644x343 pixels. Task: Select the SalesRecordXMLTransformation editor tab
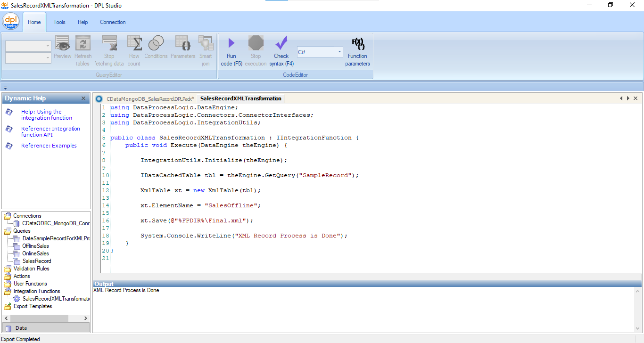point(240,98)
